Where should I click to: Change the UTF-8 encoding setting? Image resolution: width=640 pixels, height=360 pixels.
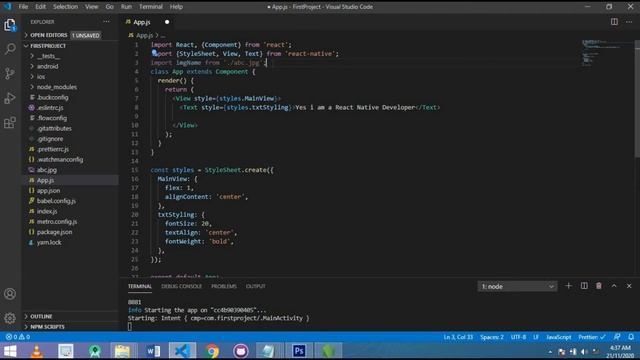pyautogui.click(x=518, y=337)
